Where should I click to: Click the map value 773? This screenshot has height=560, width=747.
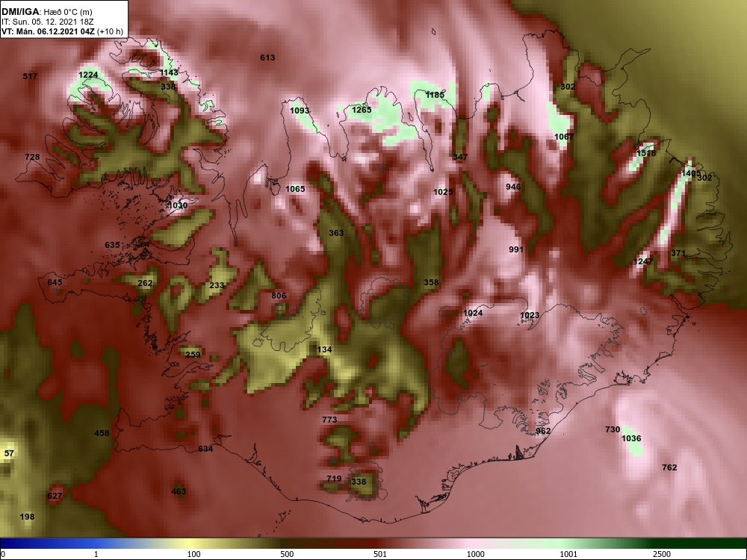click(329, 420)
